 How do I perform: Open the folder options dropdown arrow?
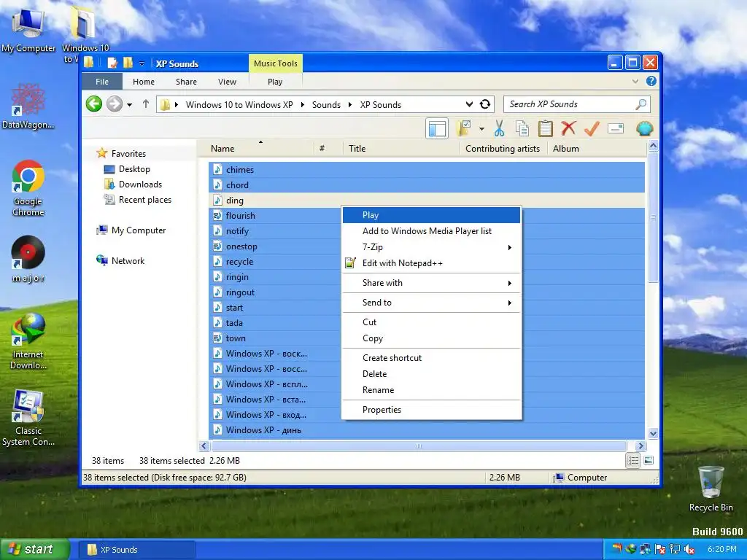[x=481, y=129]
